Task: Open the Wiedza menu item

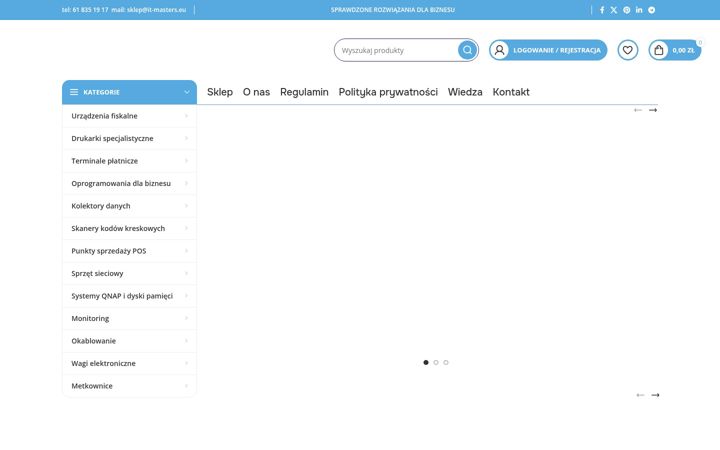Action: click(465, 92)
